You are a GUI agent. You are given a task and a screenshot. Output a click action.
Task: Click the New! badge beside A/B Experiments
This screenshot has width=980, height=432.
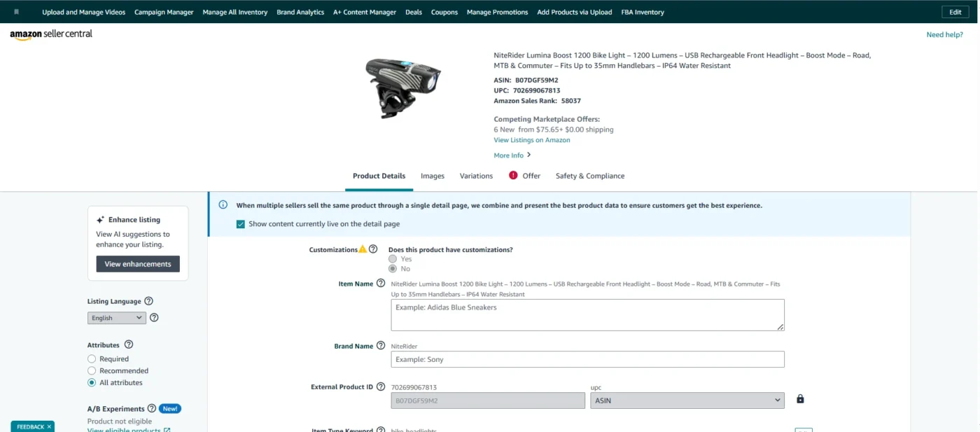[170, 408]
